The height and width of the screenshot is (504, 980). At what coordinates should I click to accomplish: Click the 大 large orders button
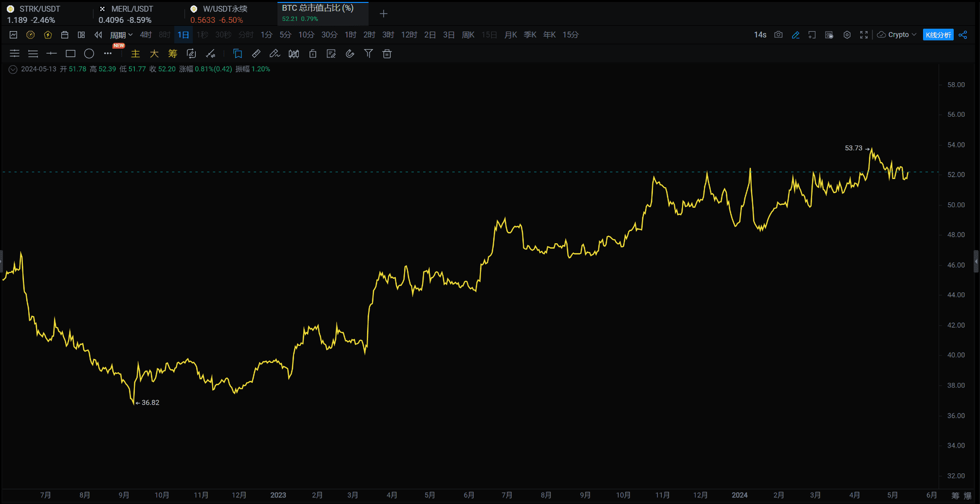click(154, 54)
